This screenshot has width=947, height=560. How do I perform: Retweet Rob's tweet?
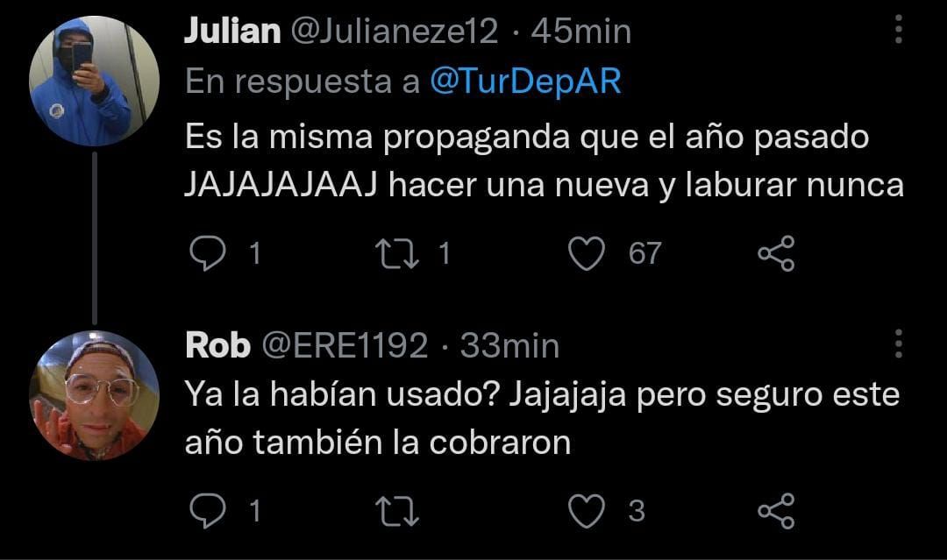[x=397, y=511]
